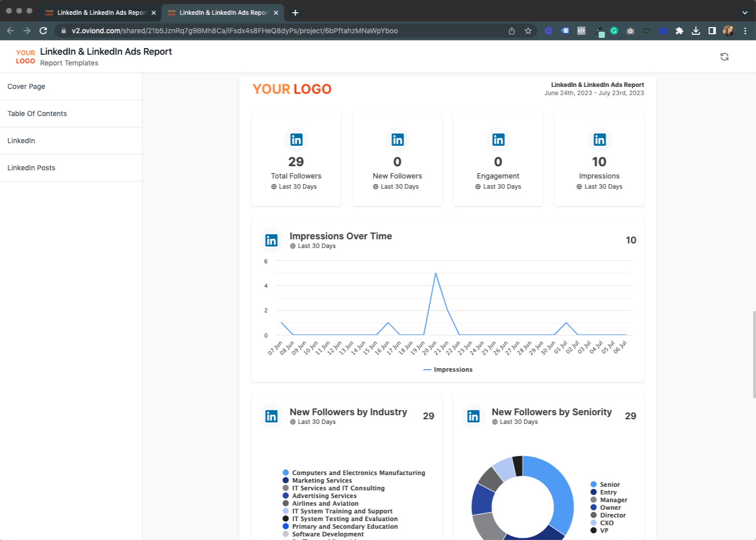Click the YOUR LOGO icon in header
Screen dimensions: 756x540
pyautogui.click(x=25, y=57)
